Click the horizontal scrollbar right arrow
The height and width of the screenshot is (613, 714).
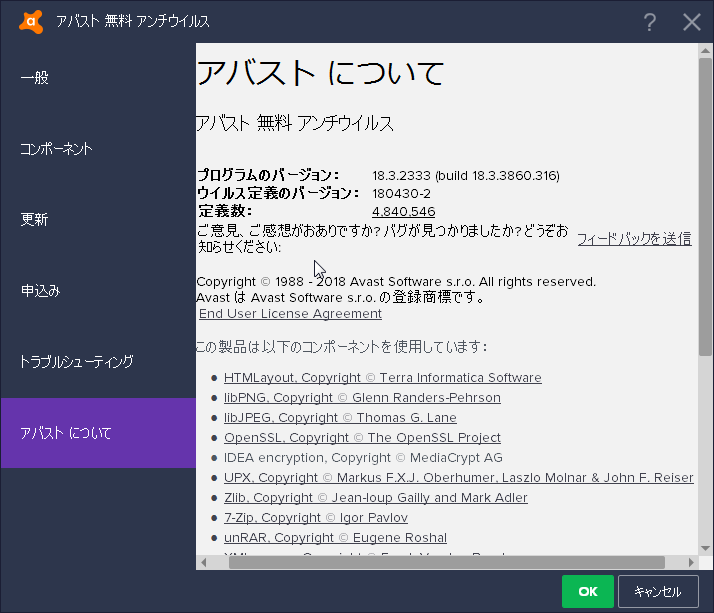pos(691,562)
